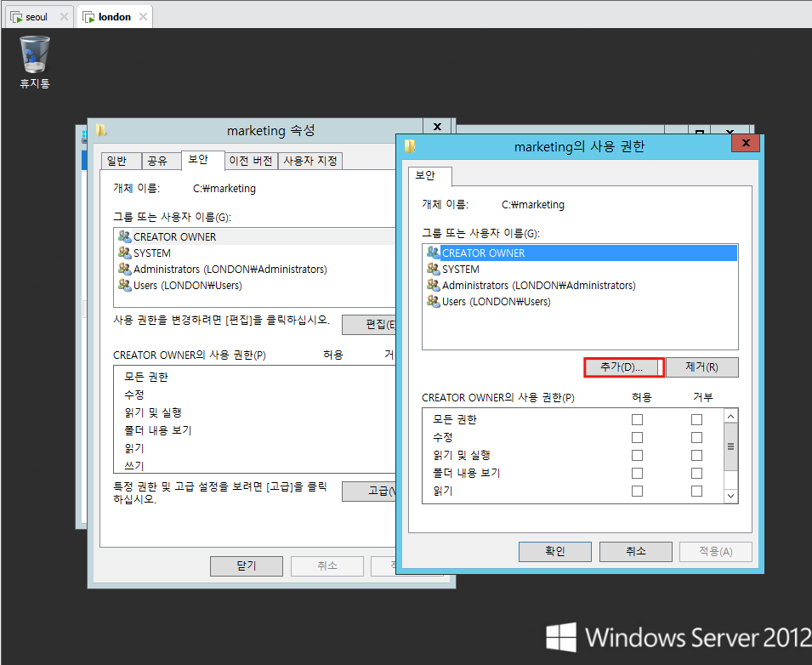Select 보안 tab in permissions dialog
The width and height of the screenshot is (812, 665).
click(430, 176)
